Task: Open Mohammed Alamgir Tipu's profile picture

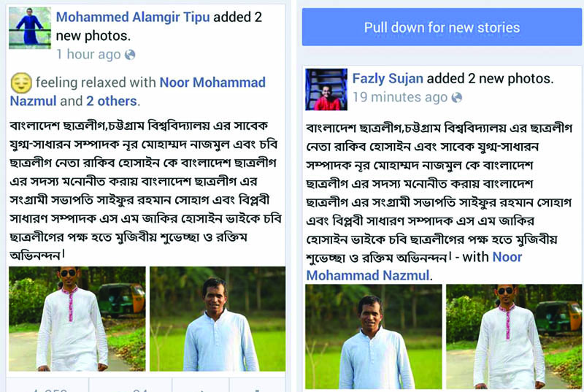Action: (x=30, y=28)
